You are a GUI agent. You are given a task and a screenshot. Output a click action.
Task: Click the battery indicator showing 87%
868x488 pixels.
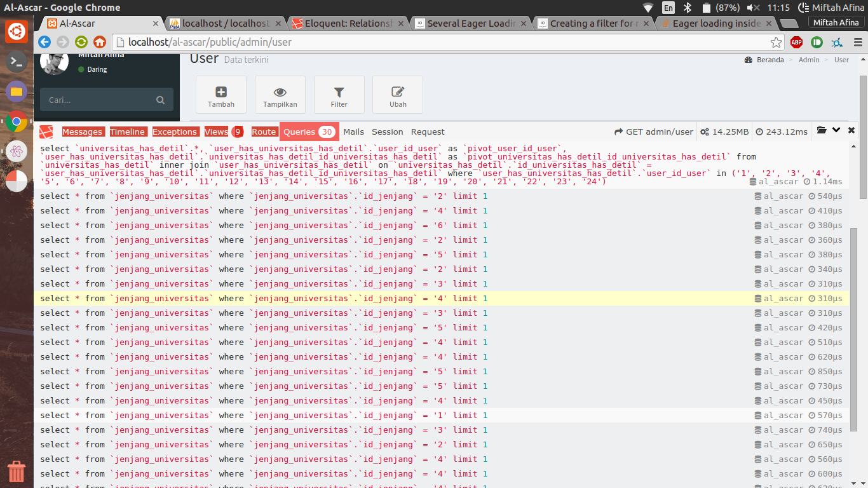pos(721,8)
